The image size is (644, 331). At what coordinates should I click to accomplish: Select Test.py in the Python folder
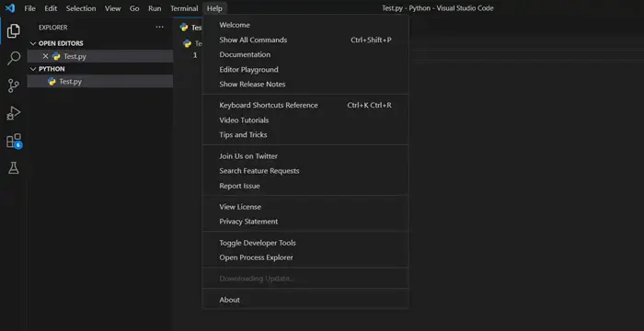tap(99, 81)
